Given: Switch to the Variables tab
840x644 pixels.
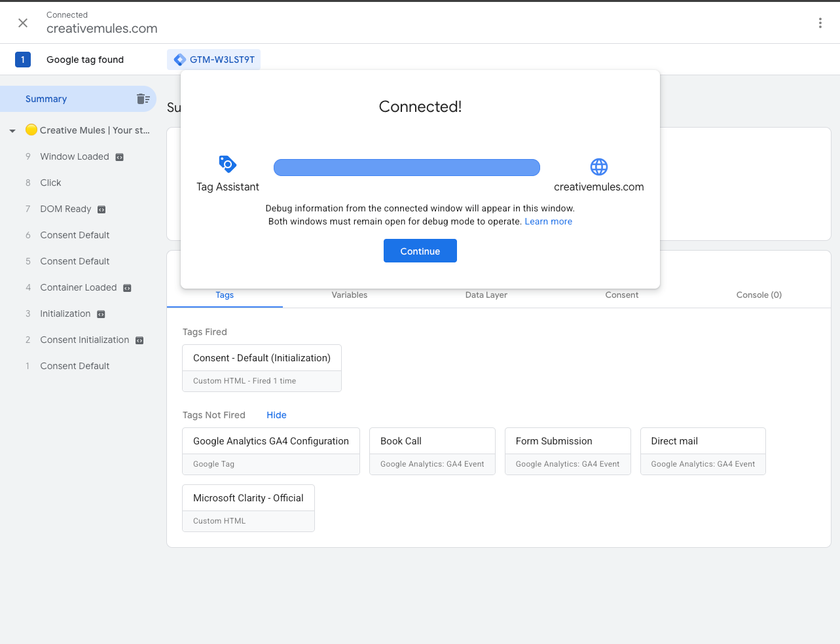Looking at the screenshot, I should [x=350, y=295].
